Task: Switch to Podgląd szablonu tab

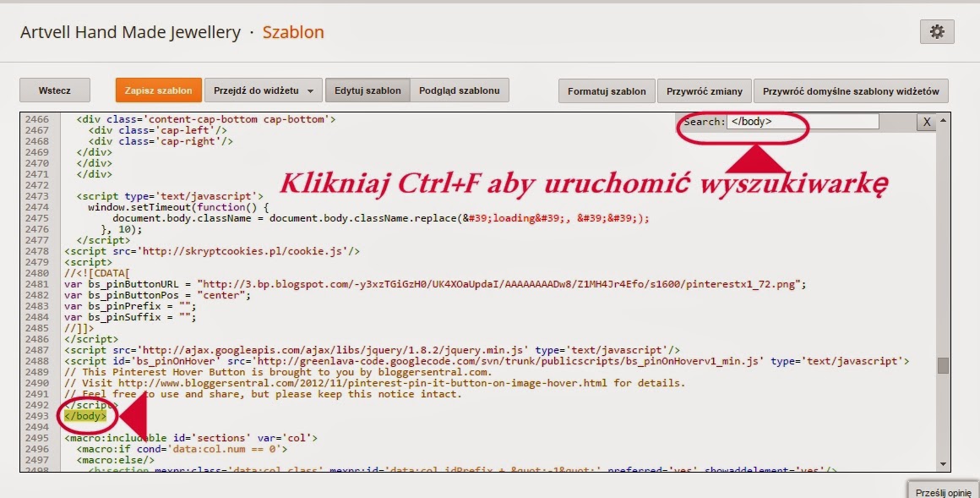Action: 460,90
